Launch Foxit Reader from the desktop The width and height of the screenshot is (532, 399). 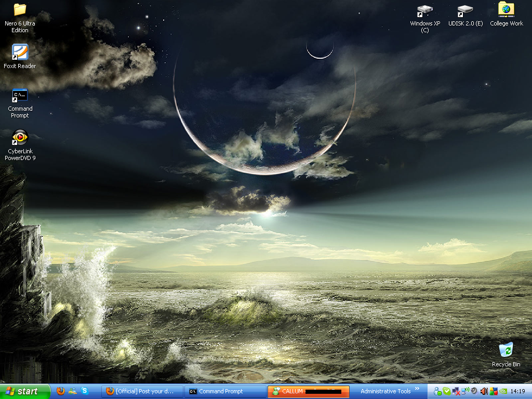pos(20,52)
